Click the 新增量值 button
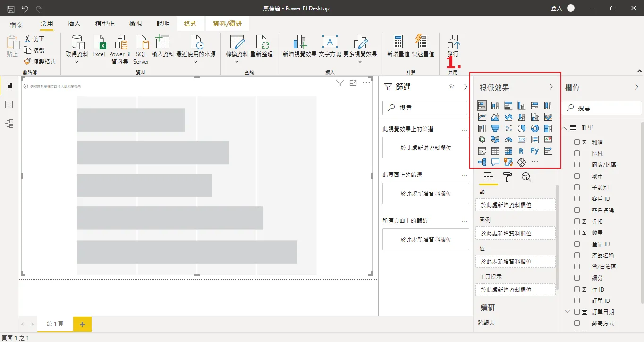644x342 pixels. (x=398, y=46)
